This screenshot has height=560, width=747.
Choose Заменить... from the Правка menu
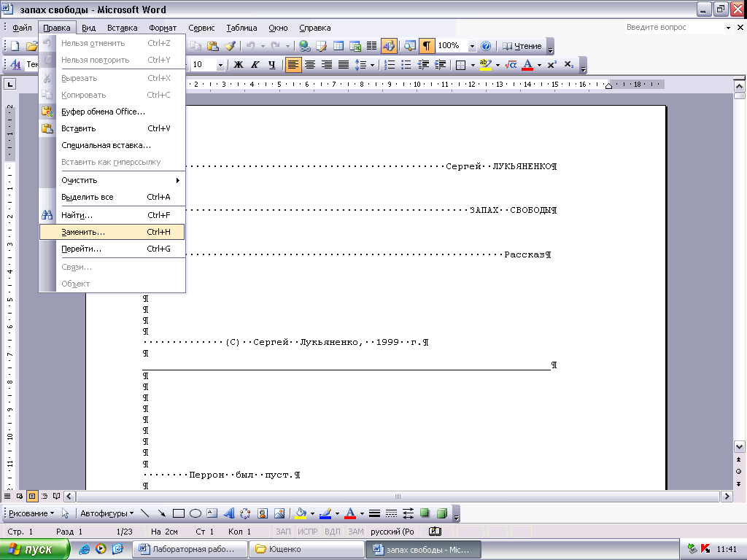(x=83, y=232)
